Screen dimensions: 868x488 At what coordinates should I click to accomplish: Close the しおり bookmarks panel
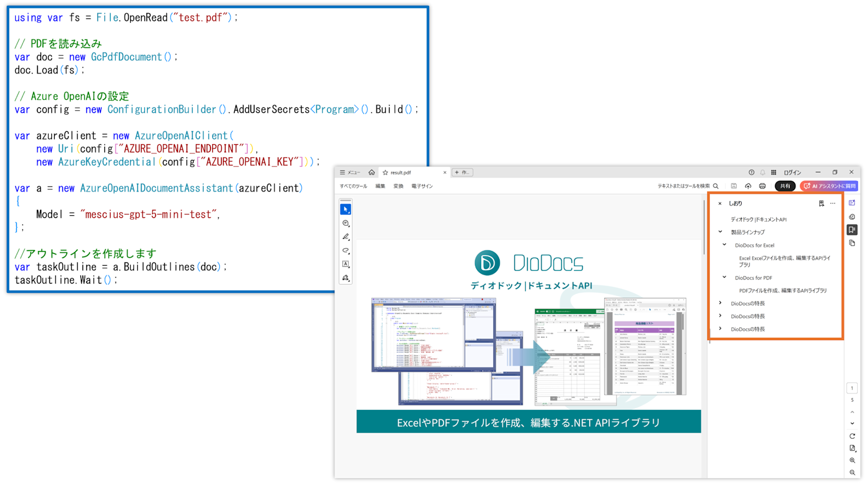pos(720,203)
